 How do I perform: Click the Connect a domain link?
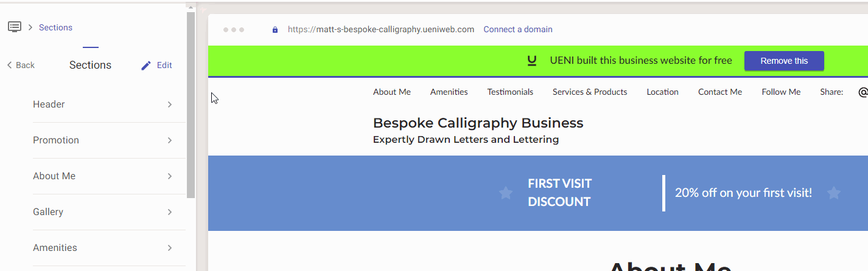point(518,29)
